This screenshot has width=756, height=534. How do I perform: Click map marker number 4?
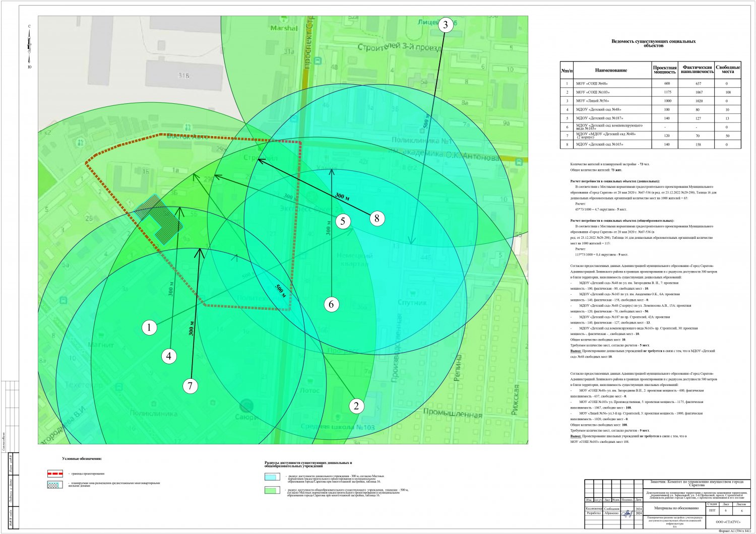[x=169, y=356]
